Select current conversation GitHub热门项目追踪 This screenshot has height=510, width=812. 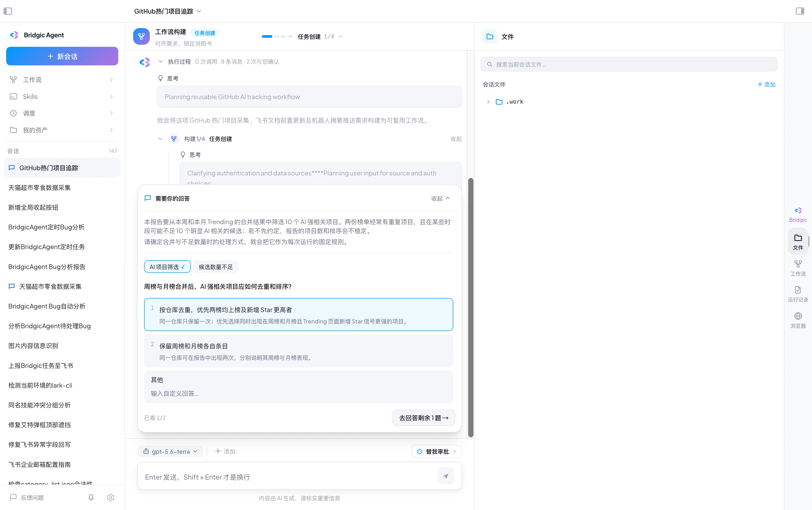(x=62, y=168)
